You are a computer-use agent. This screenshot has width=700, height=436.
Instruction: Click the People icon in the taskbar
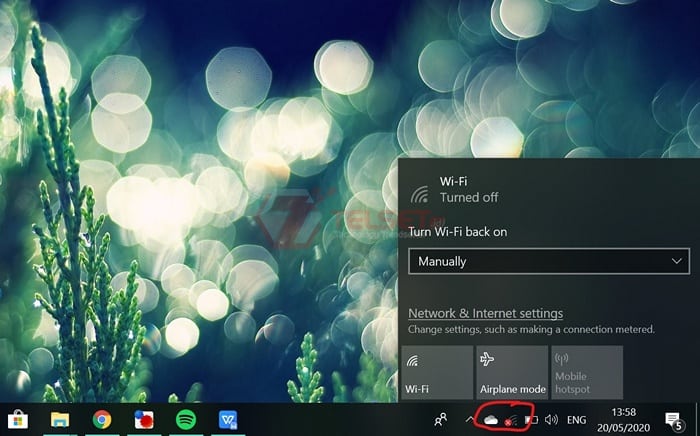(441, 420)
